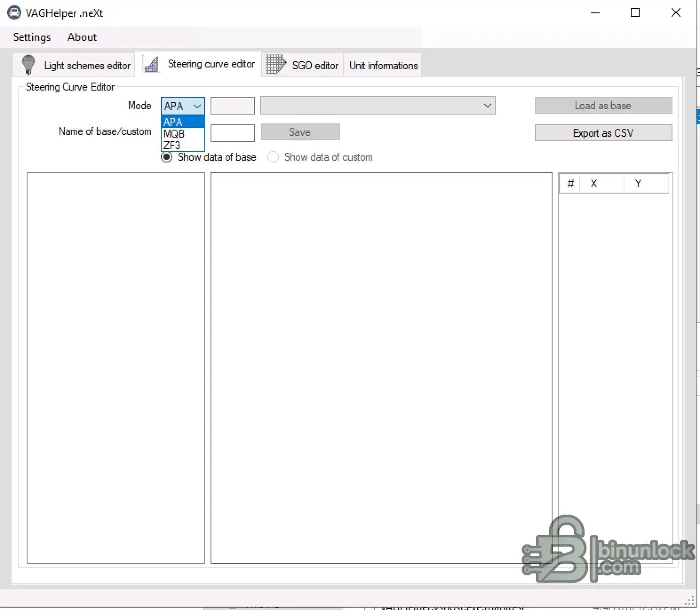The width and height of the screenshot is (700, 610).
Task: Switch to Unit informations tab
Action: click(383, 65)
